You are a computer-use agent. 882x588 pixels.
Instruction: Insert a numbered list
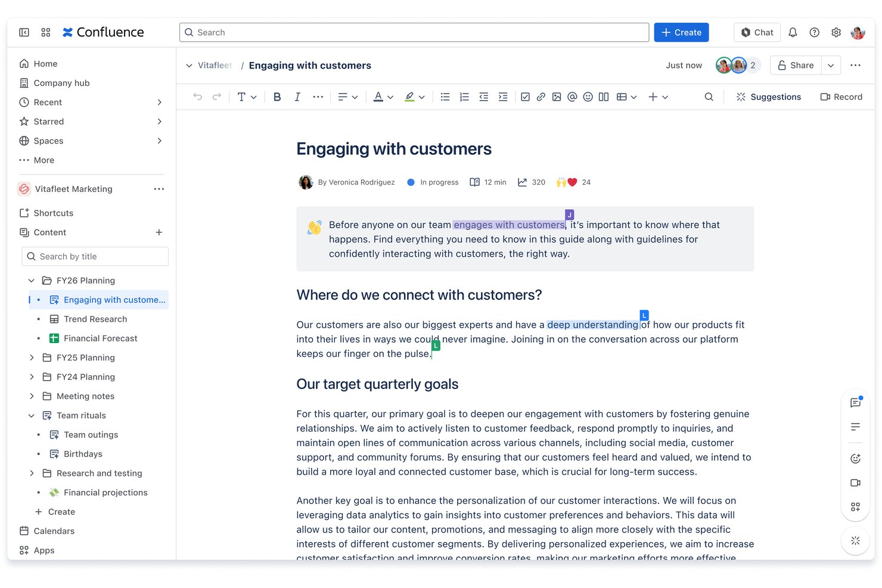pyautogui.click(x=464, y=97)
